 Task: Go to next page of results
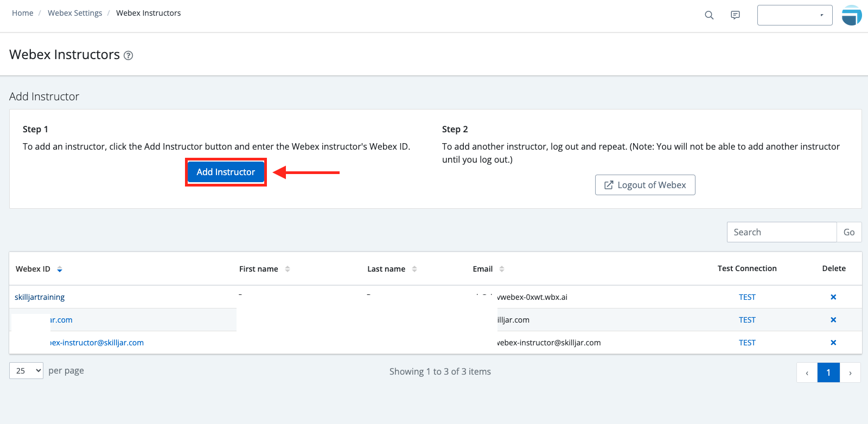click(850, 372)
